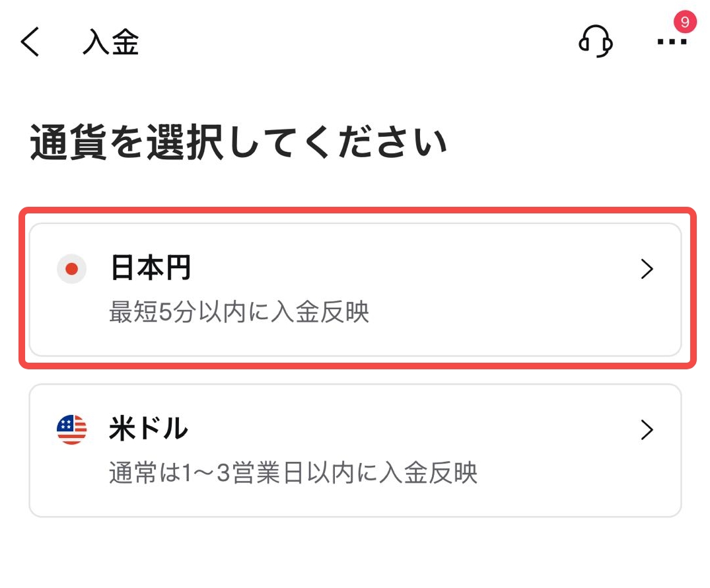Image resolution: width=710 pixels, height=588 pixels.
Task: Click the chevron on the 米ドル row
Action: tap(647, 431)
